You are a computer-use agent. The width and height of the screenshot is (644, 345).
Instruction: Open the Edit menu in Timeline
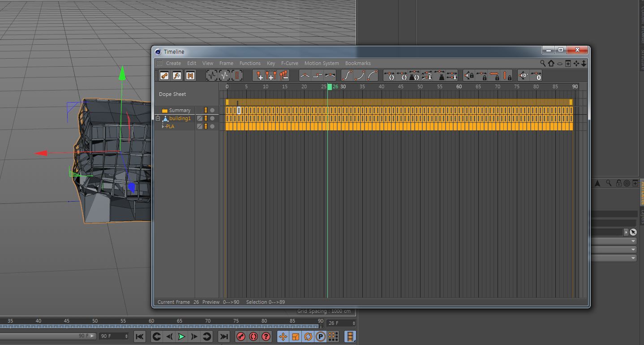pos(192,63)
